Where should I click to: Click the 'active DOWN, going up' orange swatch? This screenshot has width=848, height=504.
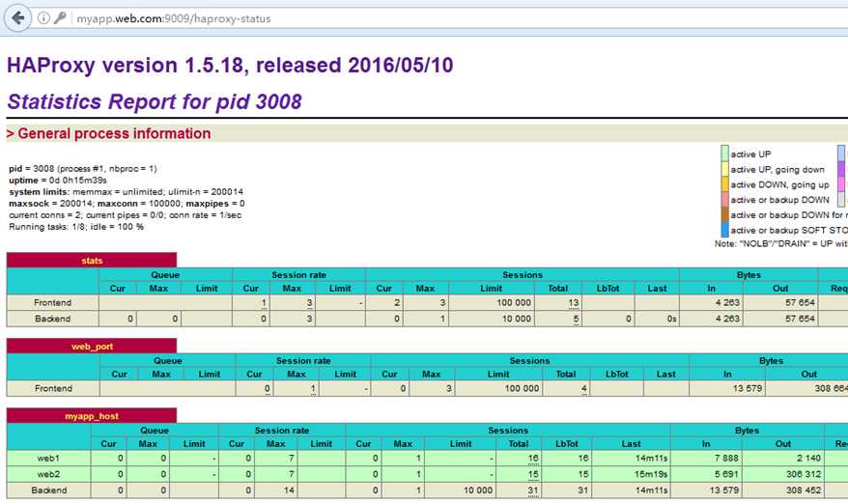724,183
